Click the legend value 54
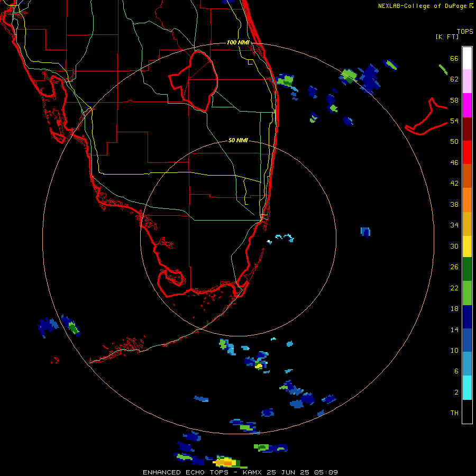Image resolution: width=476 pixels, height=476 pixels. tap(454, 121)
